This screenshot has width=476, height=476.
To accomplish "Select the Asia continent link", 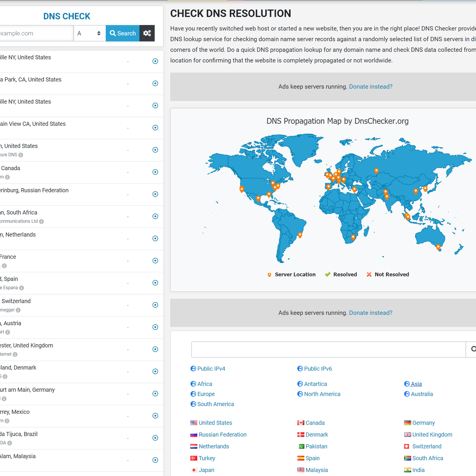I will click(413, 384).
